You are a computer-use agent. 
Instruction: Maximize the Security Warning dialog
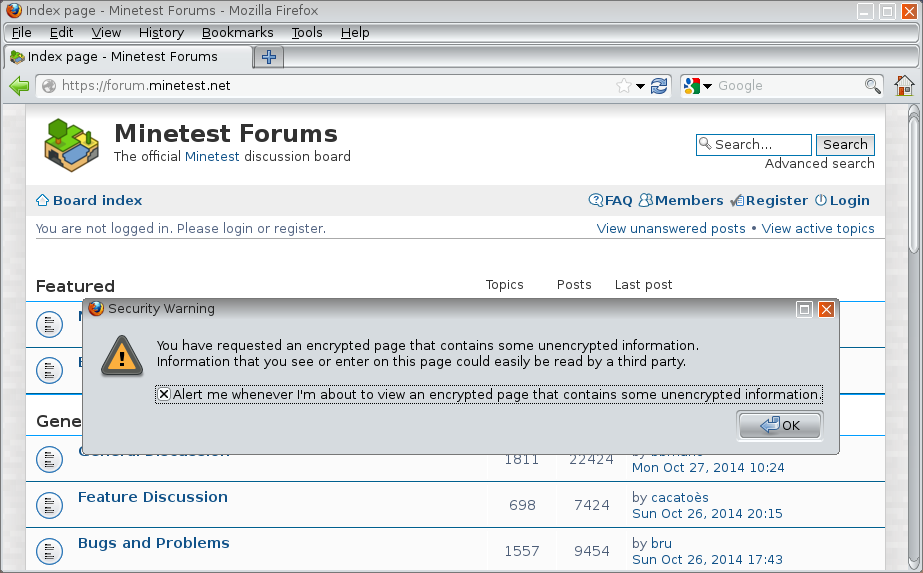pyautogui.click(x=804, y=309)
